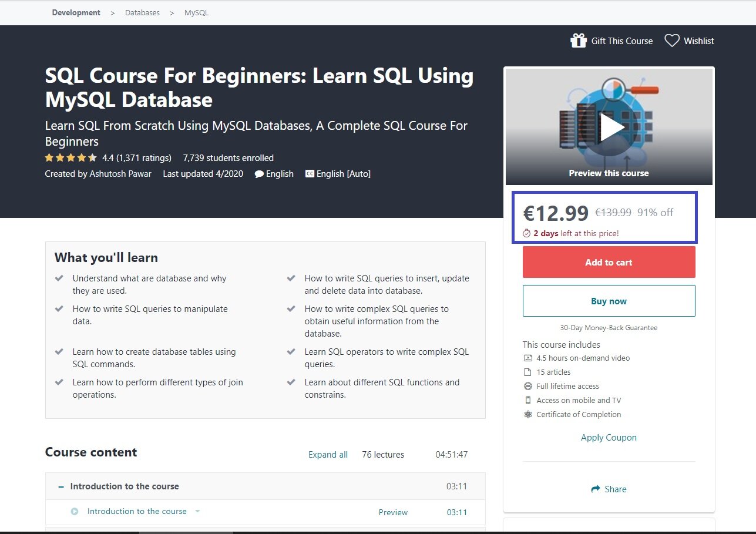Click the mobile and TV access icon
The height and width of the screenshot is (534, 756).
pyautogui.click(x=527, y=400)
